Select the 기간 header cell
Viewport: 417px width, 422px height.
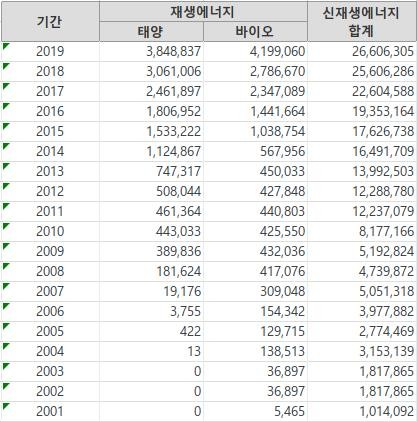(50, 22)
